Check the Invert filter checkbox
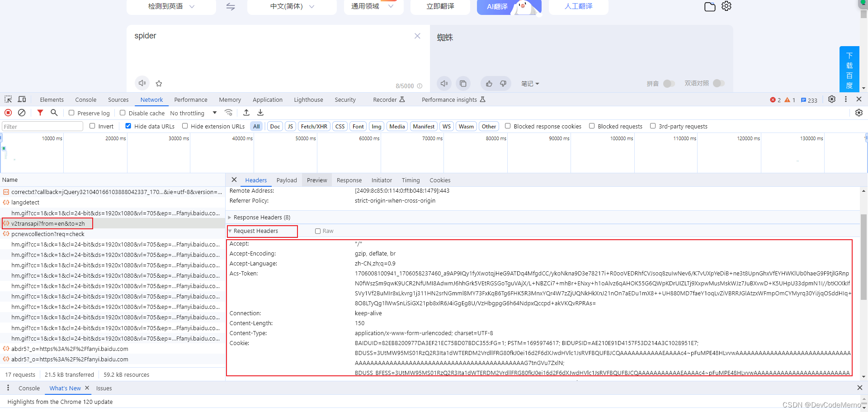The height and width of the screenshot is (412, 868). coord(92,126)
